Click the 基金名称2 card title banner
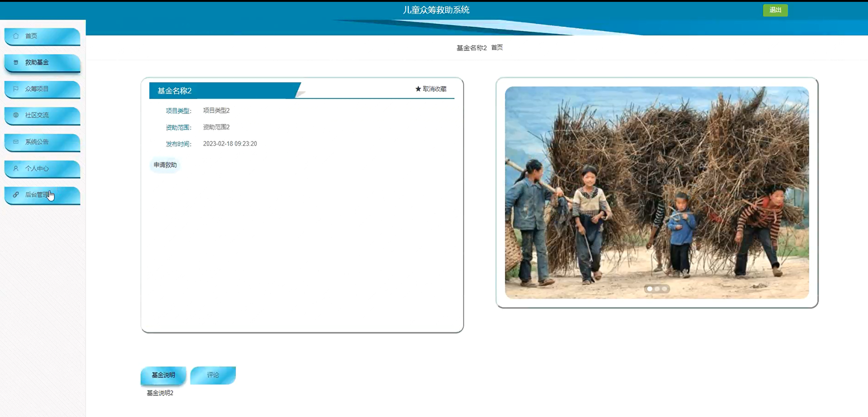This screenshot has height=417, width=868. [x=225, y=91]
